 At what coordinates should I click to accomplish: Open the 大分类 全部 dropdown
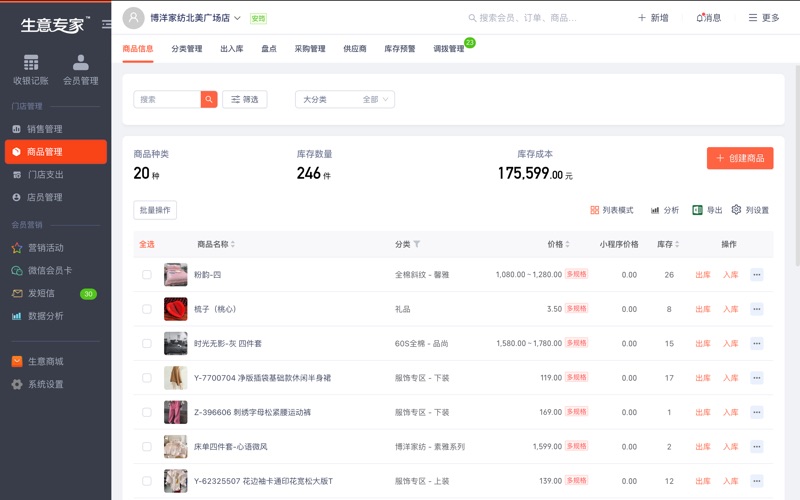pyautogui.click(x=345, y=99)
